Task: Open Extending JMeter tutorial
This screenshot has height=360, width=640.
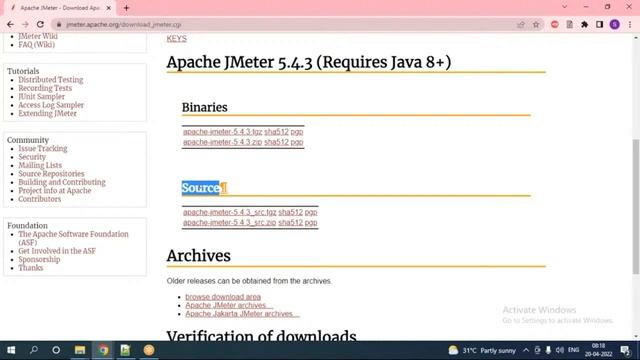Action: tap(47, 113)
